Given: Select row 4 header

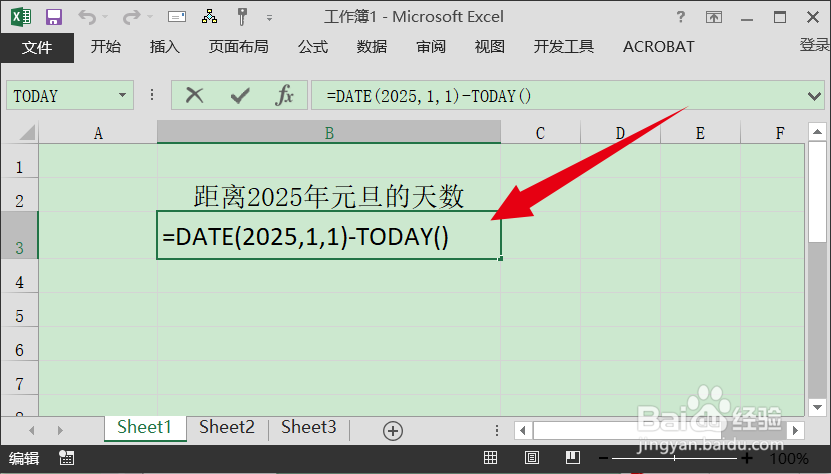Looking at the screenshot, I should point(19,276).
